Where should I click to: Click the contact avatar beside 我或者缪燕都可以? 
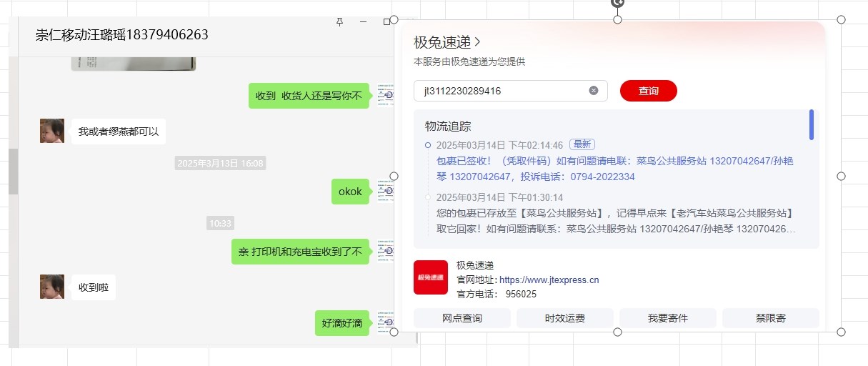tap(52, 131)
